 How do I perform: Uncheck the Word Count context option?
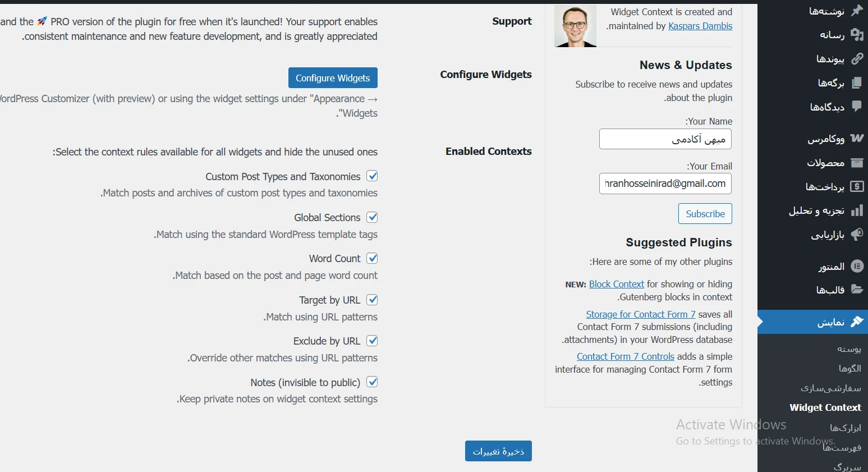pos(373,258)
